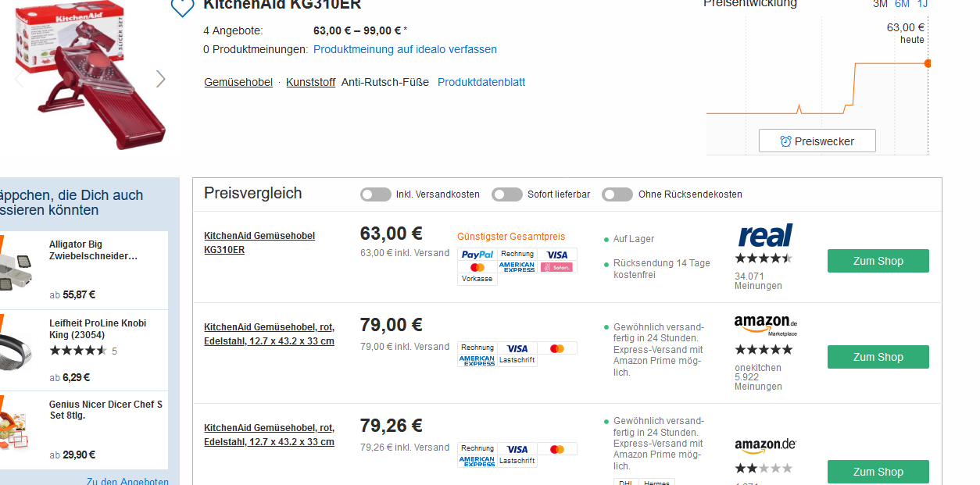This screenshot has width=980, height=485.
Task: Enable Sofort lieferbar filter
Action: coord(507,194)
